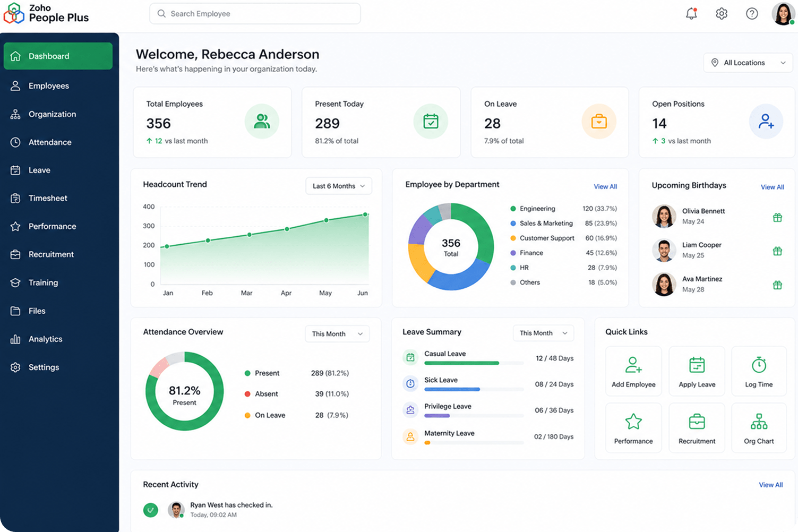Open the gear settings icon in header
Screen dimensions: 798x532
[x=722, y=14]
